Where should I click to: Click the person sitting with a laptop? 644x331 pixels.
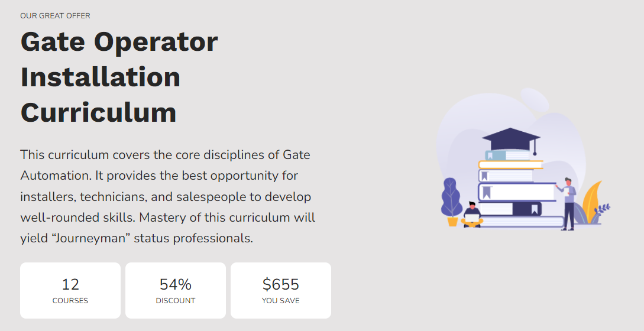click(x=472, y=215)
